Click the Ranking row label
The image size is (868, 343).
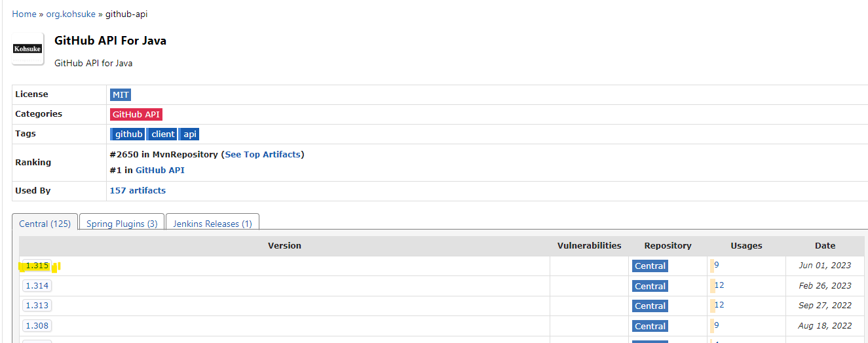point(33,162)
